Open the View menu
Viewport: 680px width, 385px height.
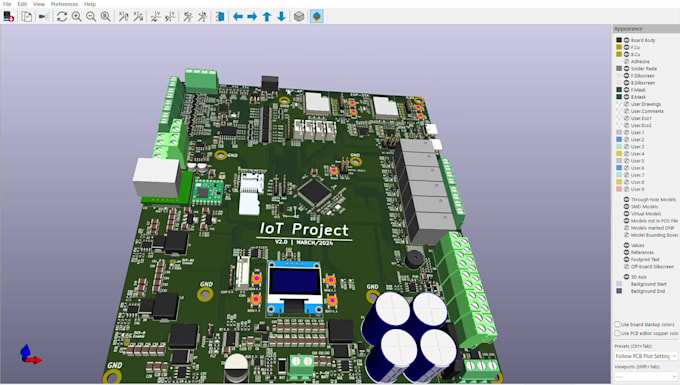pos(39,4)
